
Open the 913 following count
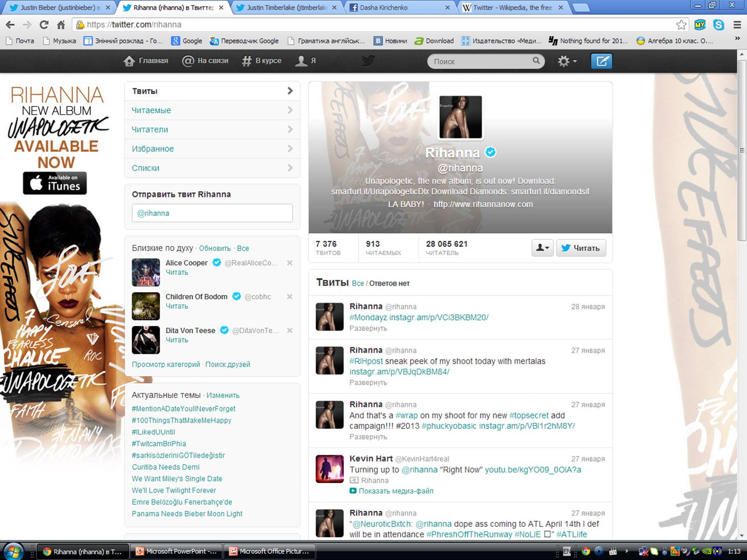(x=383, y=248)
